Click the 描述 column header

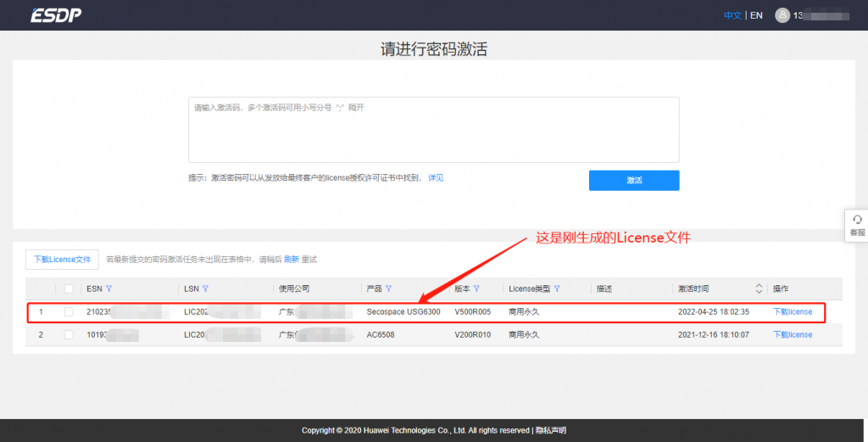[604, 288]
